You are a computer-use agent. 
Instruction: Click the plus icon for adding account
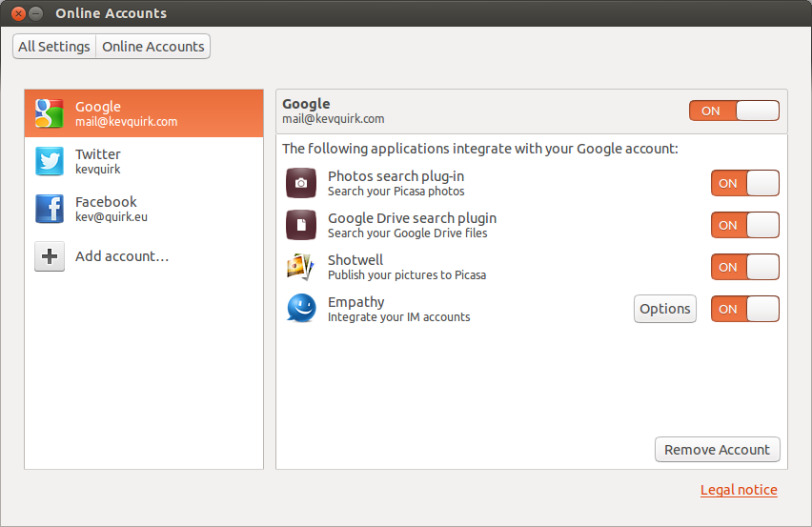(50, 256)
